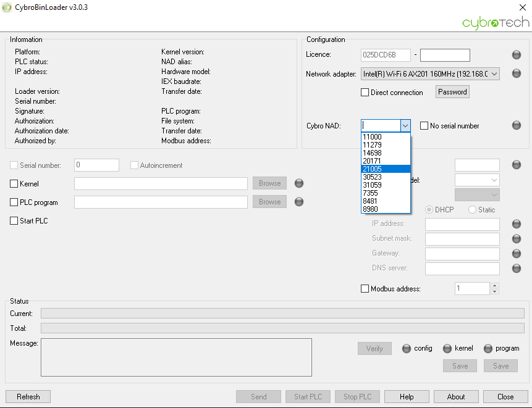Select 21005 from the NAD list
The width and height of the screenshot is (532, 408).
pos(385,169)
